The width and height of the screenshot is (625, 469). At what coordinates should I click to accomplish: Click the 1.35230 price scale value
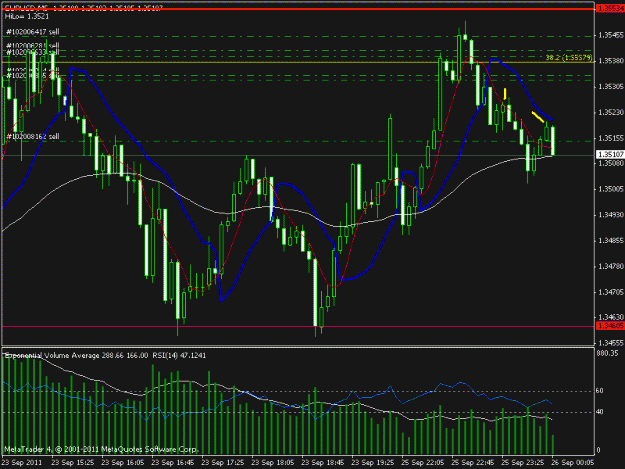pos(611,113)
